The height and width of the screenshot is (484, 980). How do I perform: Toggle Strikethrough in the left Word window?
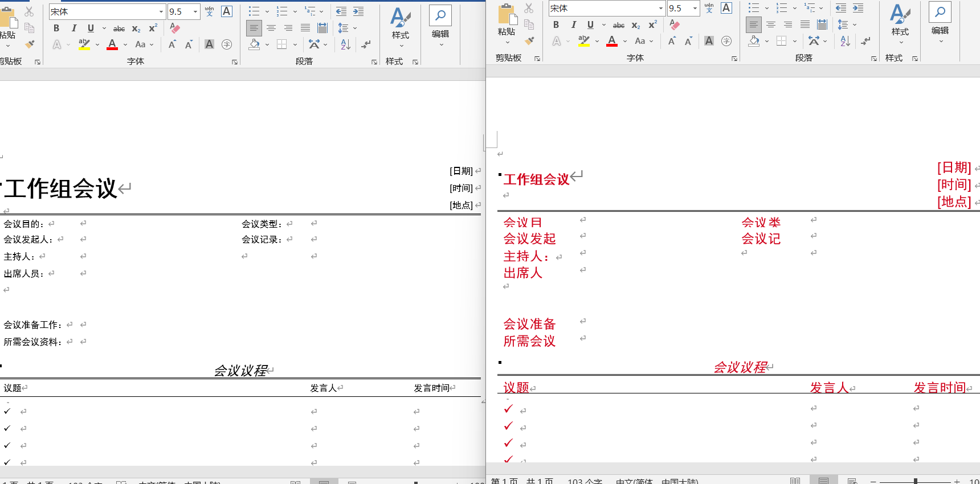[x=119, y=28]
